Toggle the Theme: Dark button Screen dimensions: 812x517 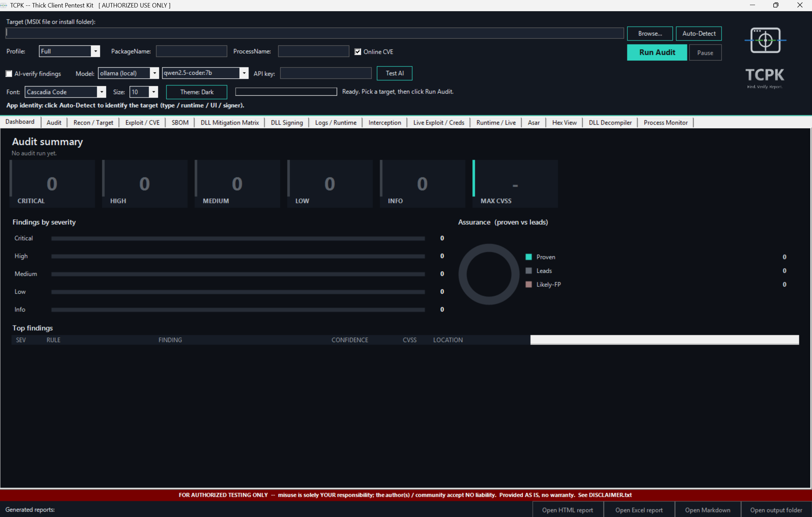197,92
